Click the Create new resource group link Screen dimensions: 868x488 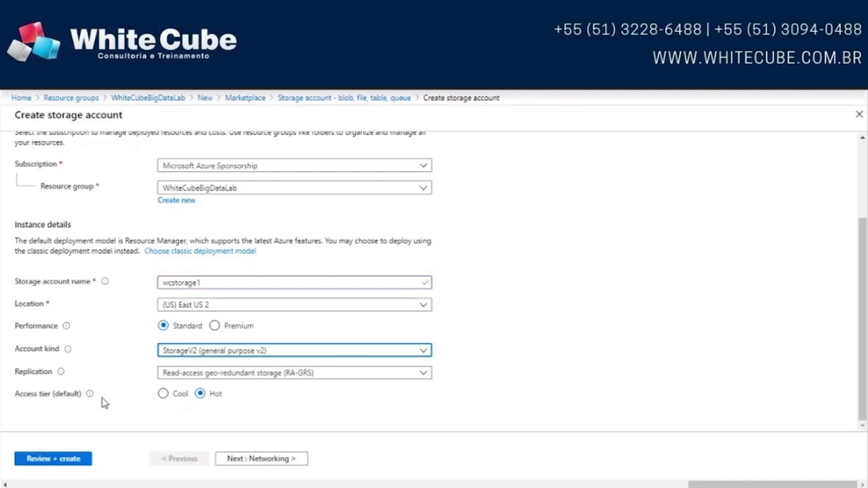click(x=176, y=200)
